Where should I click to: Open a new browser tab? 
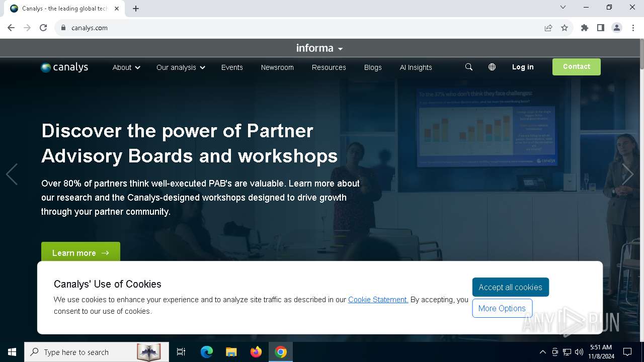136,9
